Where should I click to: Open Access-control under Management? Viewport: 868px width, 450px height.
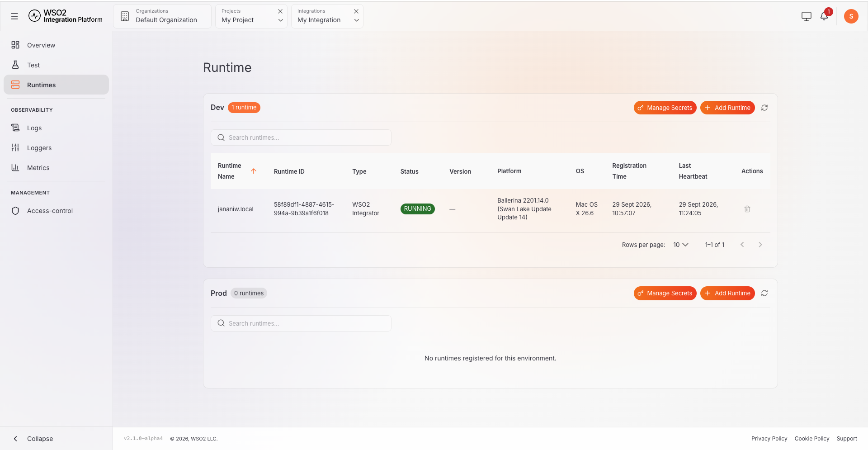coord(56,211)
